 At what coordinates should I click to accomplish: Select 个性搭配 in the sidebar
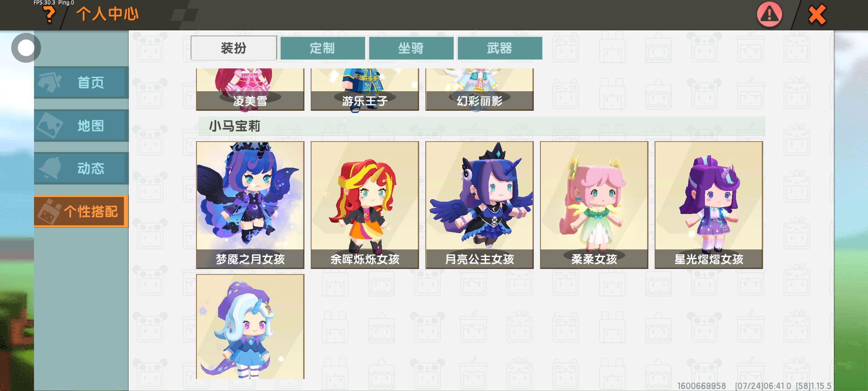81,211
